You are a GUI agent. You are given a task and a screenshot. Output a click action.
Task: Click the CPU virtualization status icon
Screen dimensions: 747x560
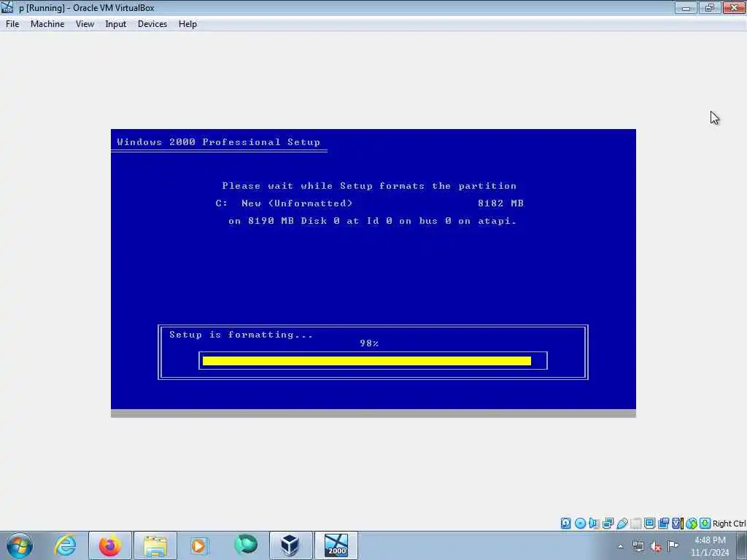(678, 524)
